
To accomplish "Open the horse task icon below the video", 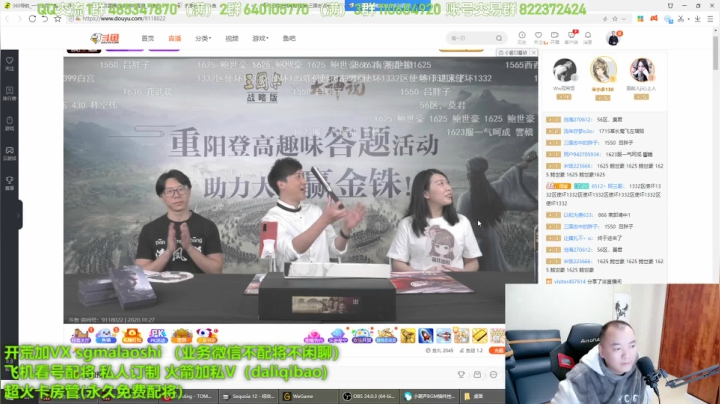I will click(x=80, y=335).
